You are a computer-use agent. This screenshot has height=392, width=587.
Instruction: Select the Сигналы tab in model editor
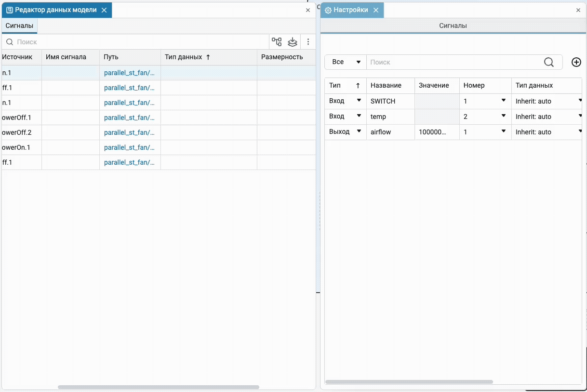click(19, 26)
